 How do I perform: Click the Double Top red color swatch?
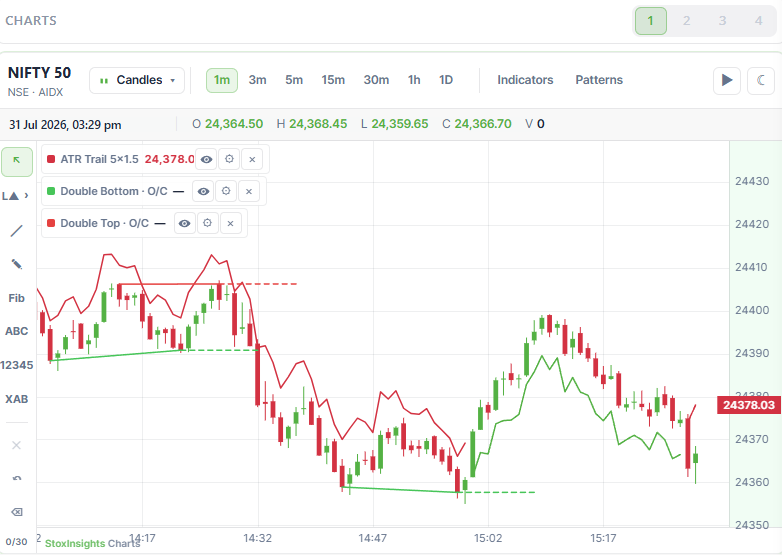coord(50,223)
